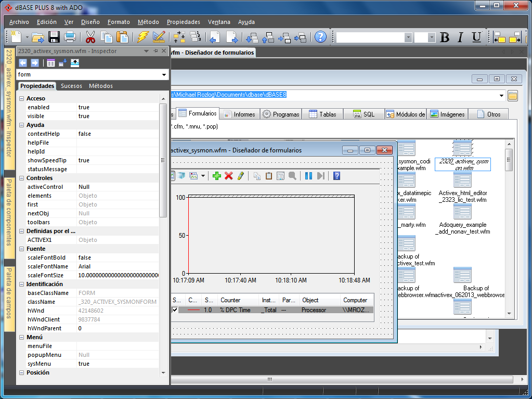Collapse the Menú property group
The width and height of the screenshot is (532, 399).
pyautogui.click(x=21, y=337)
